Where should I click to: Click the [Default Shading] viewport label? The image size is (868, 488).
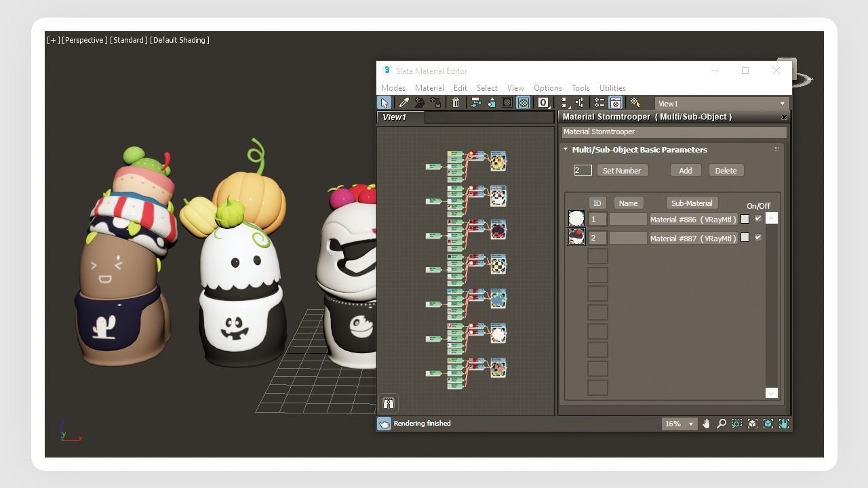click(x=180, y=40)
